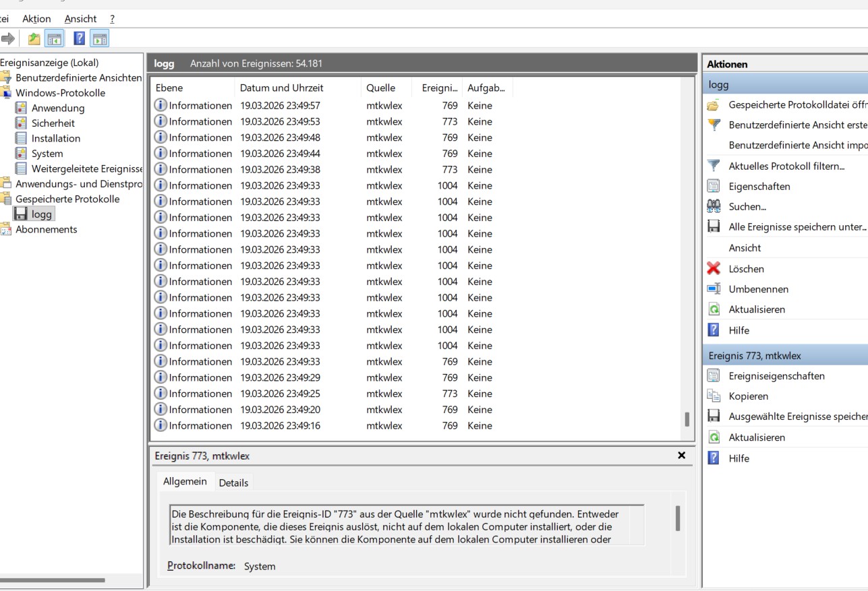Screen dimensions: 868x591
Task: Collapse the logg section header in Actions
Action: click(785, 85)
